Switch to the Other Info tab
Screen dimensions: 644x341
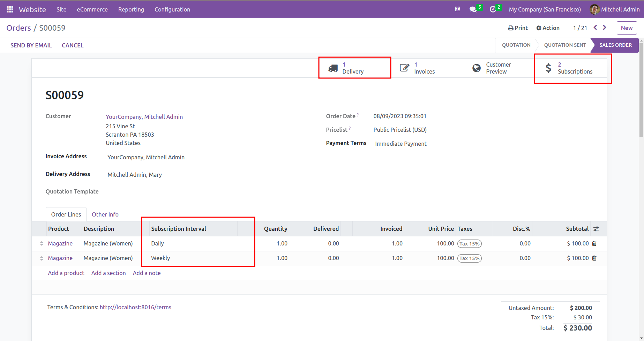pyautogui.click(x=105, y=214)
